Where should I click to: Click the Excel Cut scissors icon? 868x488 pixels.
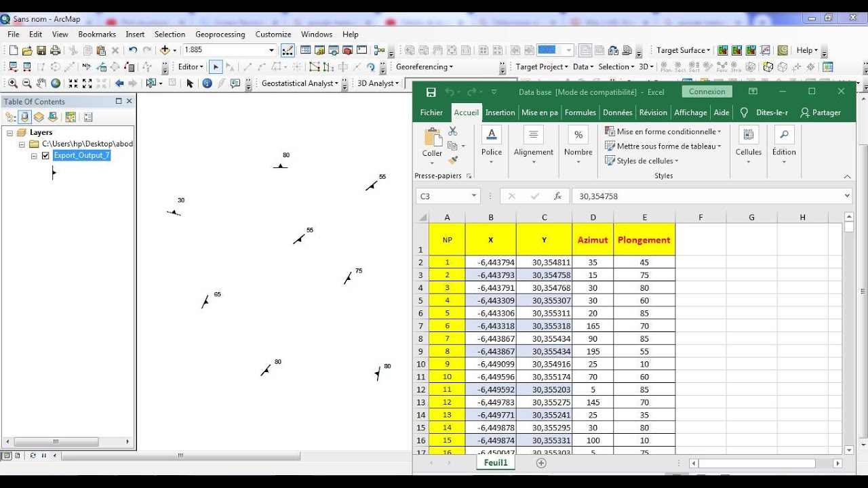[453, 131]
